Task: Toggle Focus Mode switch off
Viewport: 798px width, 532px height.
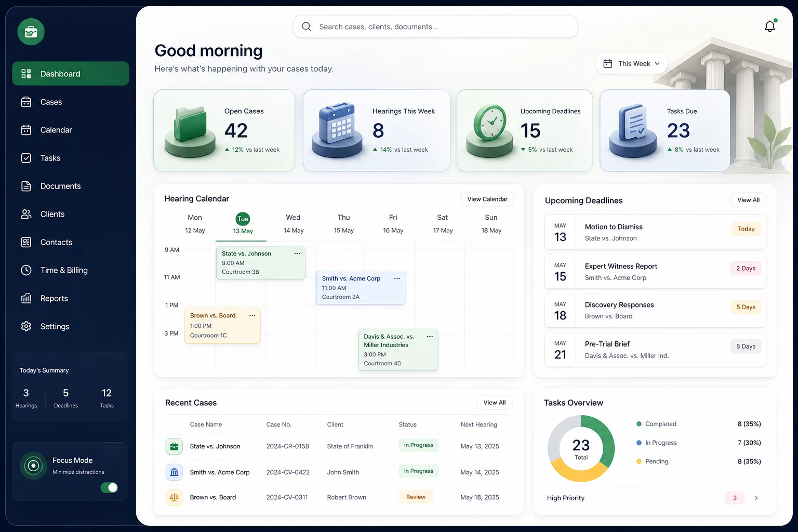Action: pyautogui.click(x=109, y=487)
